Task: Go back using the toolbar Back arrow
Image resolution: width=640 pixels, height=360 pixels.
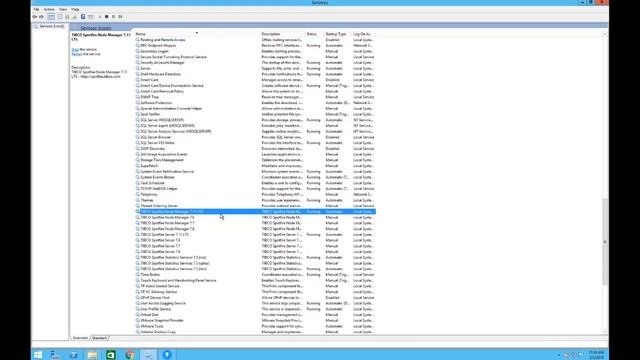Action: [x=35, y=17]
